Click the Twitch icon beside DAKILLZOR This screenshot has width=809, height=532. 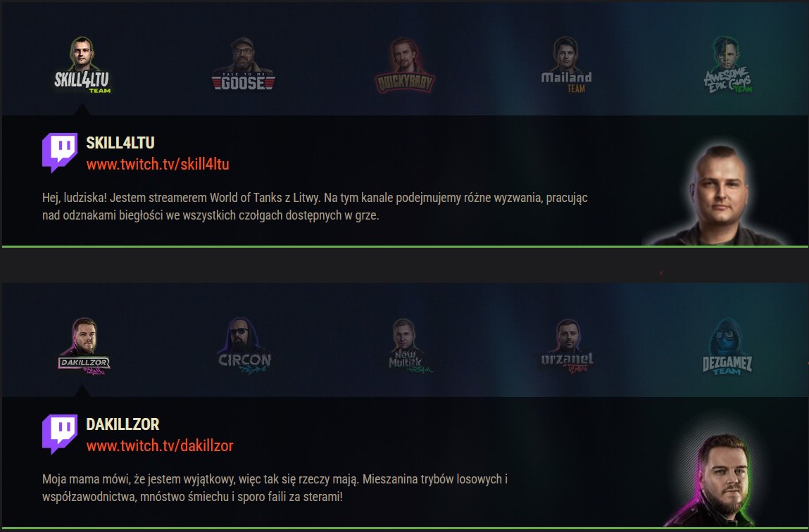60,434
